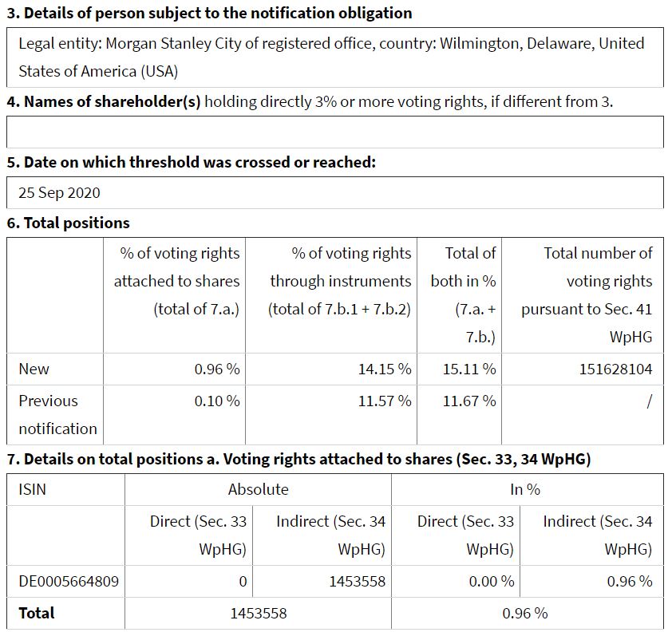Click the 'In %' column header

click(525, 489)
